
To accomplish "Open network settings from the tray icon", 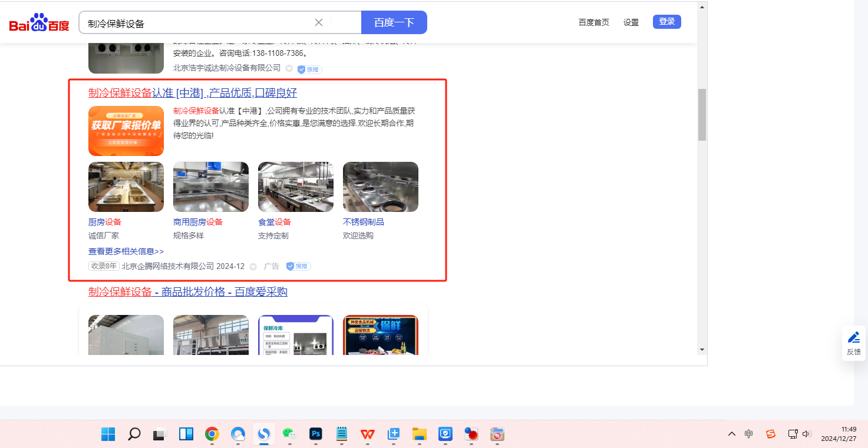I will (793, 434).
